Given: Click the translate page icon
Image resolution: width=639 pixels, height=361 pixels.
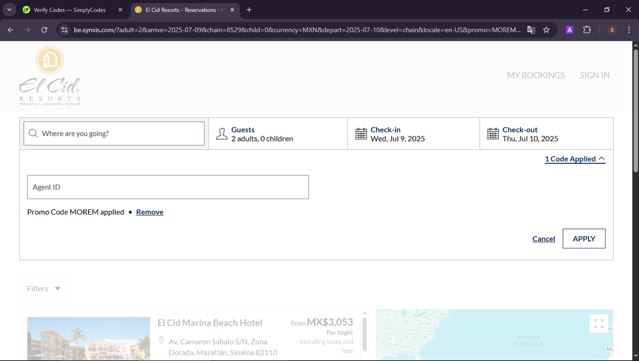Looking at the screenshot, I should tap(531, 30).
